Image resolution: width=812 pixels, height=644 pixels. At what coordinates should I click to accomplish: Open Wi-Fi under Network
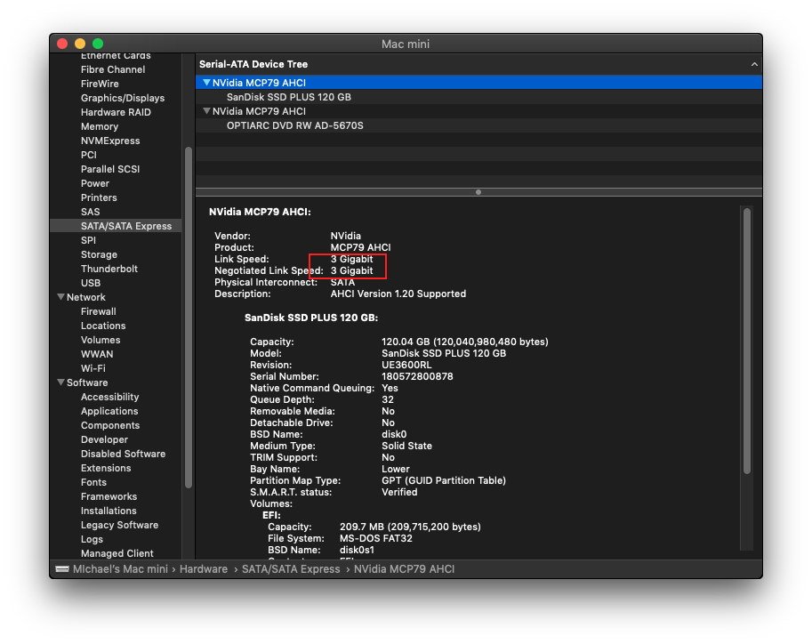pyautogui.click(x=93, y=368)
